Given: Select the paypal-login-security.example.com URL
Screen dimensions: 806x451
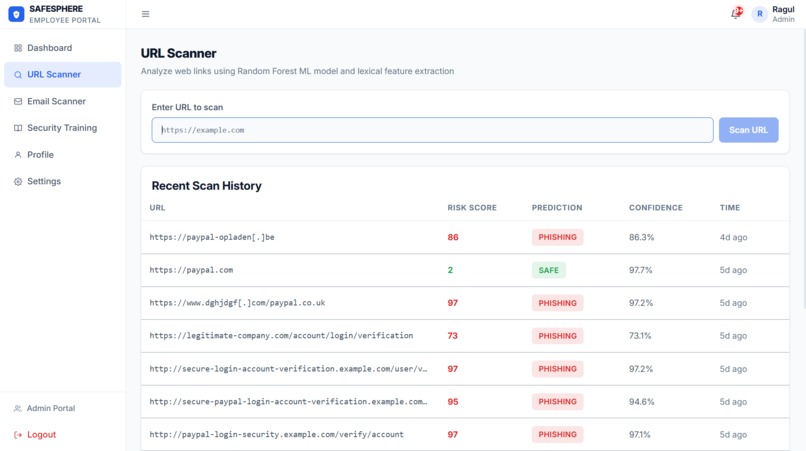Looking at the screenshot, I should coord(277,435).
